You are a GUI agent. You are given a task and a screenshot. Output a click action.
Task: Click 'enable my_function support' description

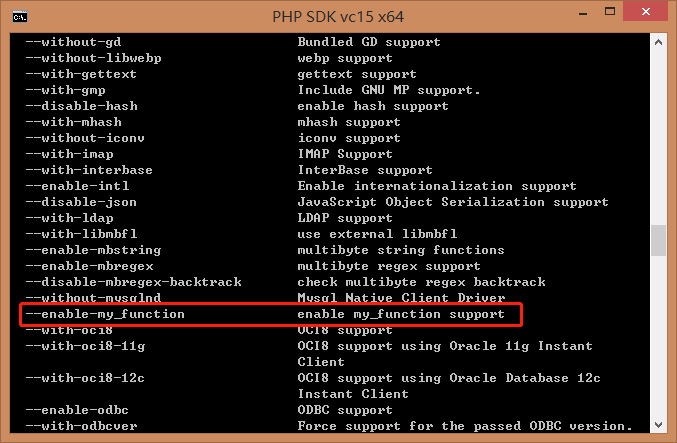tap(401, 314)
